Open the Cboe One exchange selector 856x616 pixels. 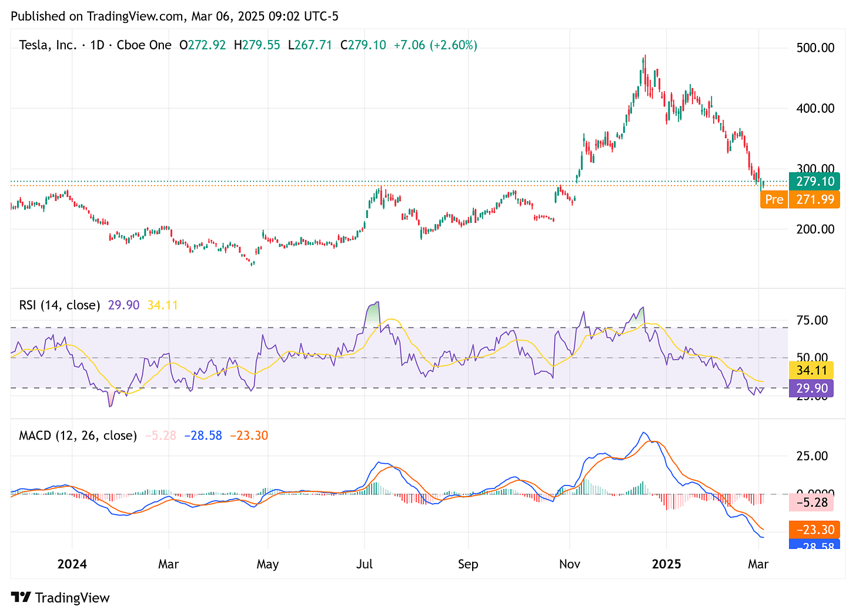coord(143,45)
